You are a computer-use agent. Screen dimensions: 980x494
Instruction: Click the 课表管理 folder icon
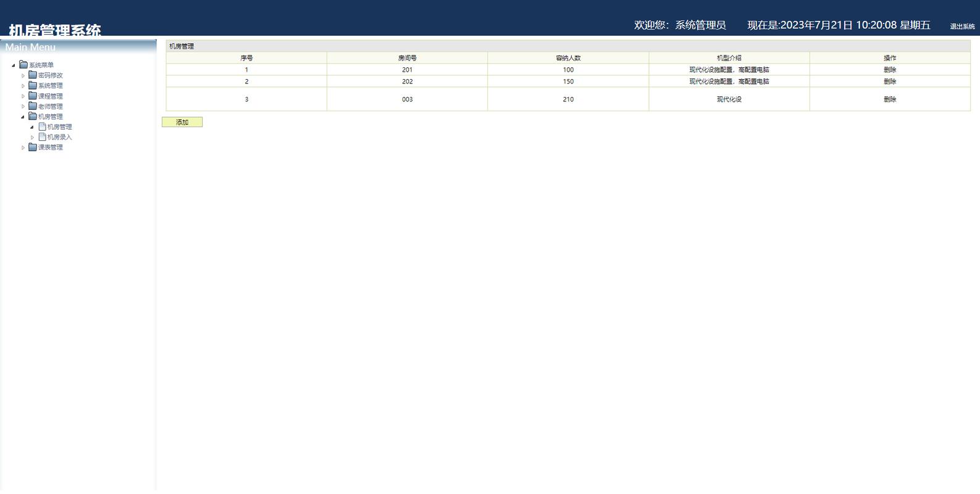[x=33, y=147]
